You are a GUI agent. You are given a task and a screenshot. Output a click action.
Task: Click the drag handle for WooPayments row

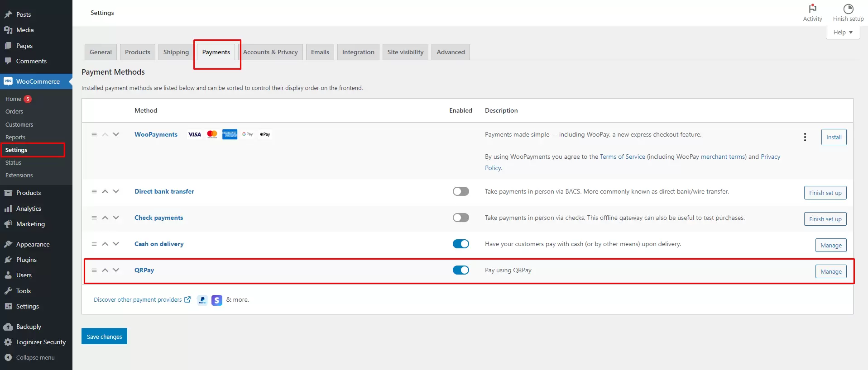click(94, 134)
